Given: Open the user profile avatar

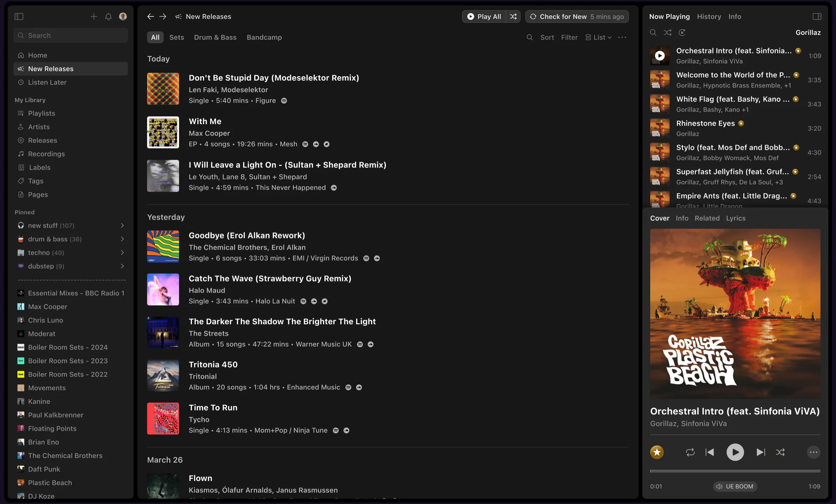Looking at the screenshot, I should [123, 16].
